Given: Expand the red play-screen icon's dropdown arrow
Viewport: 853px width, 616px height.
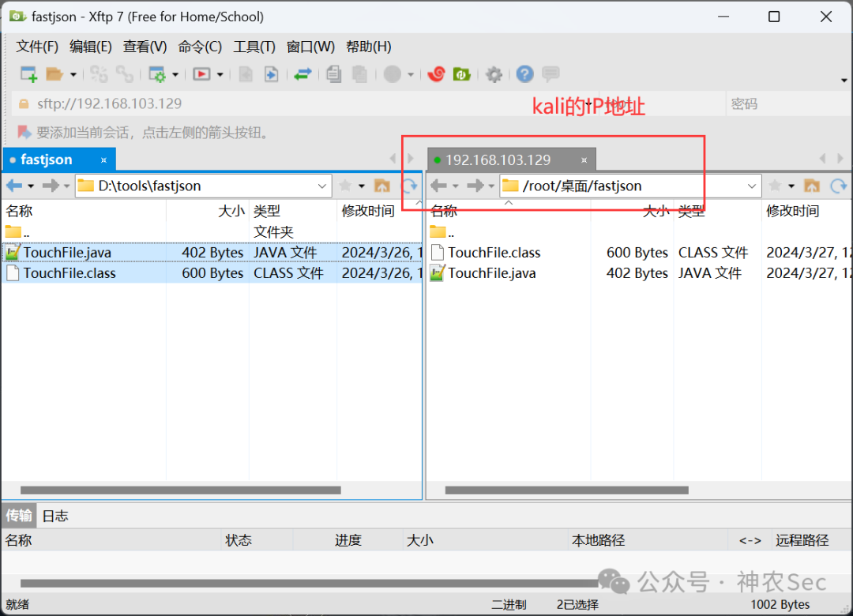Looking at the screenshot, I should [220, 74].
